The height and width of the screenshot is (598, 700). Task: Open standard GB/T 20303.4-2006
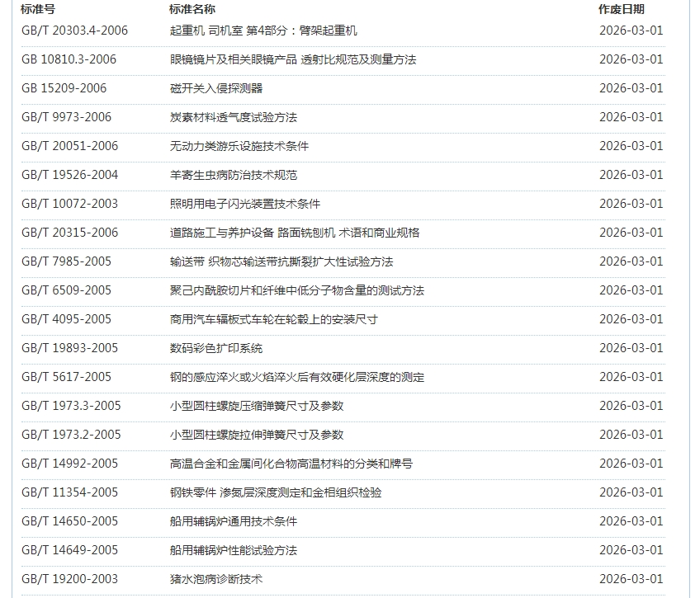74,31
